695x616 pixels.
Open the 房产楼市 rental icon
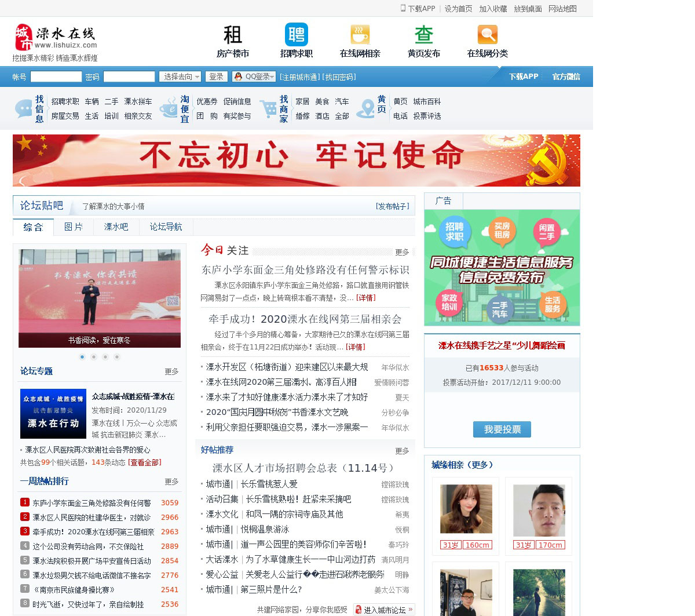point(232,35)
